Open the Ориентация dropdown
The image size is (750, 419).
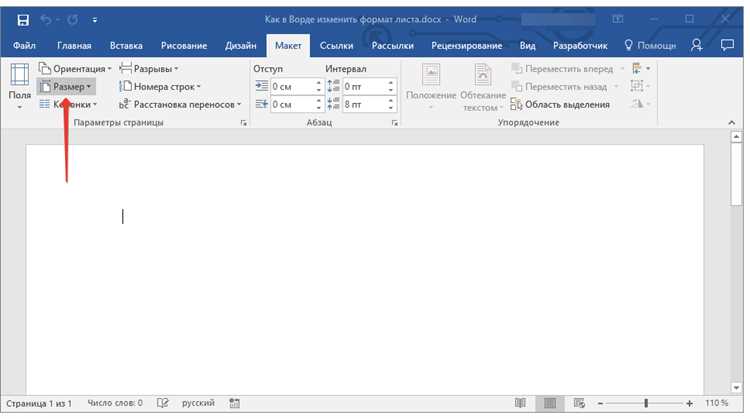pos(75,69)
